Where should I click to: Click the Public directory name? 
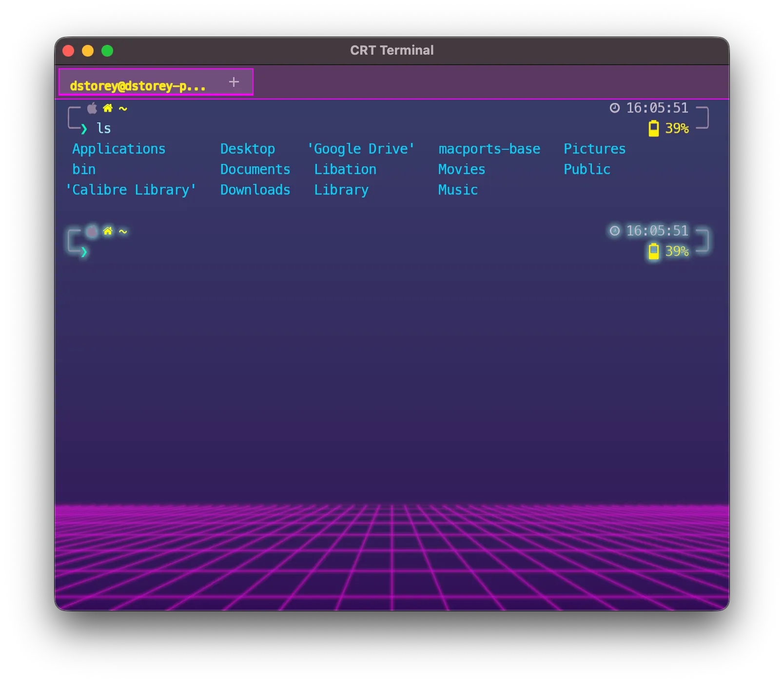587,169
